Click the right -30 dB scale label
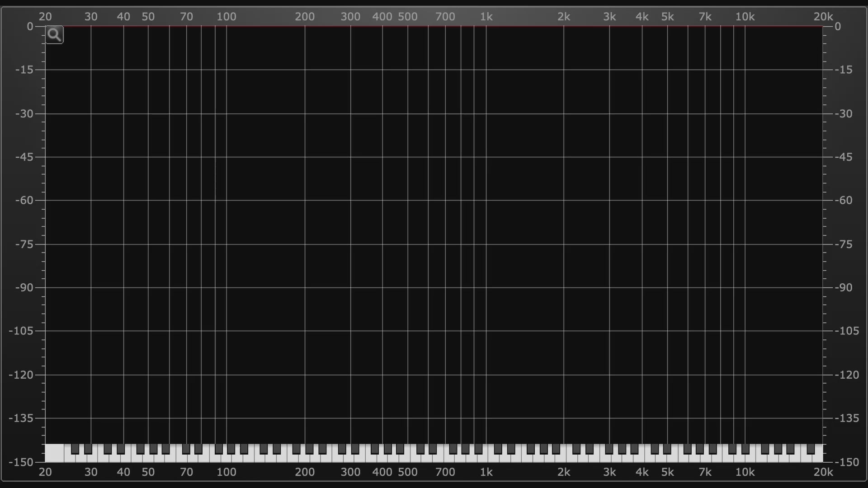Image resolution: width=868 pixels, height=488 pixels. pyautogui.click(x=844, y=113)
